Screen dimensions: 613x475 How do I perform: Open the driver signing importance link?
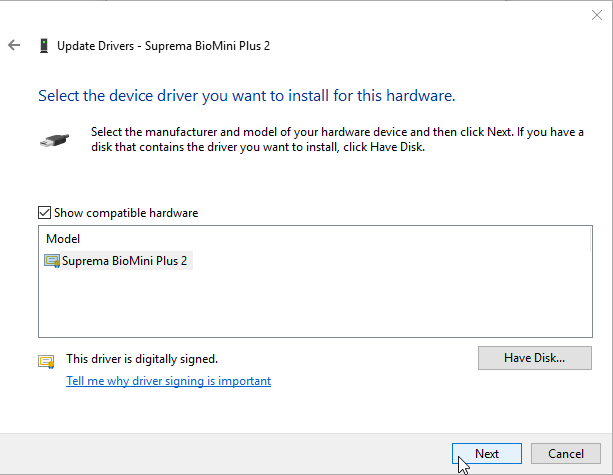tap(168, 381)
